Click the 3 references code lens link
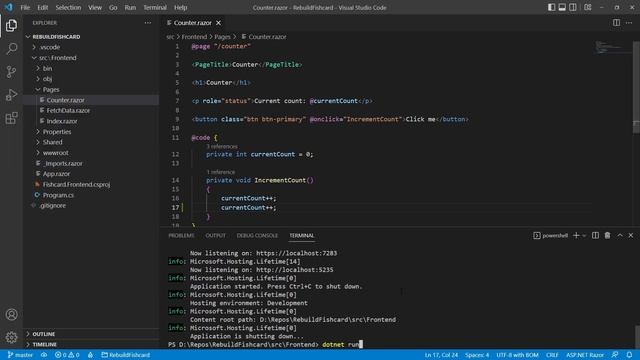The width and height of the screenshot is (640, 360). [x=222, y=146]
